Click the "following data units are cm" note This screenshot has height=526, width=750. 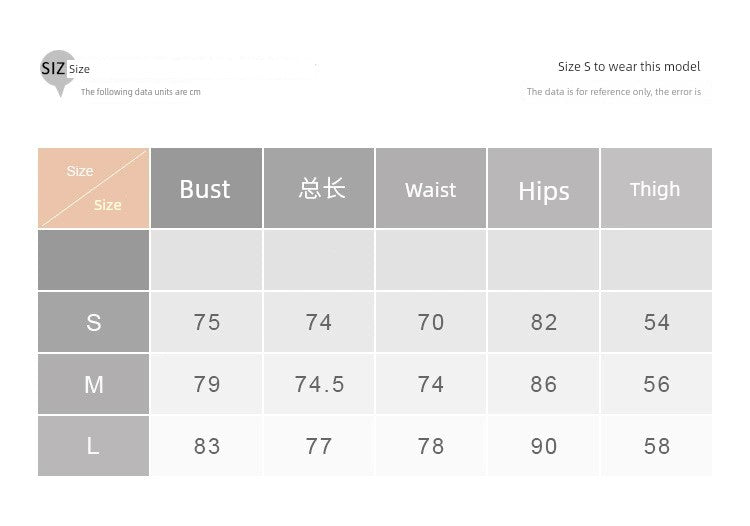[141, 92]
